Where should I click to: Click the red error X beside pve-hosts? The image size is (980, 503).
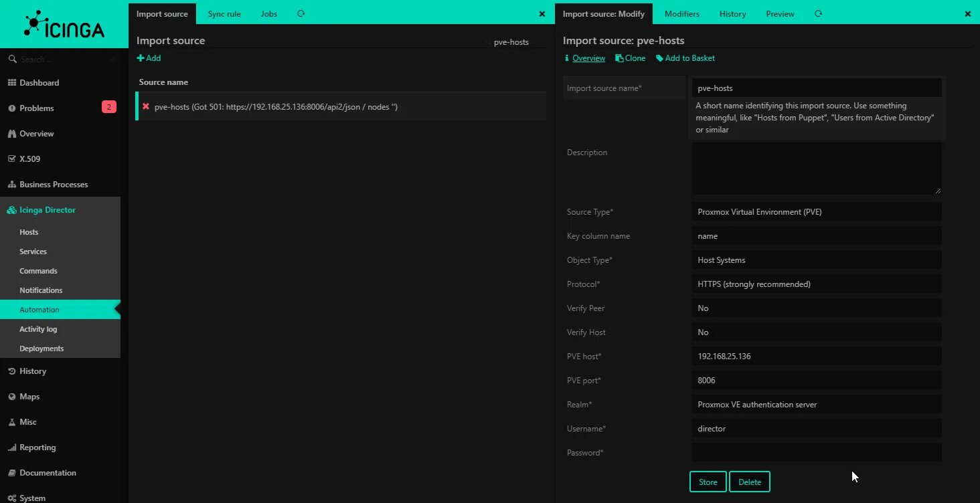click(x=146, y=106)
